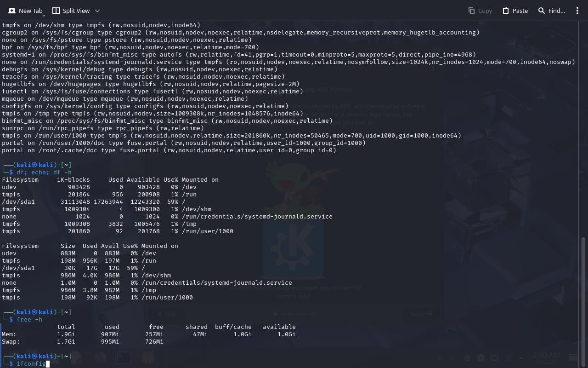Viewport: 588px width, 368px height.
Task: Click the Split View toolbar button
Action: click(71, 11)
